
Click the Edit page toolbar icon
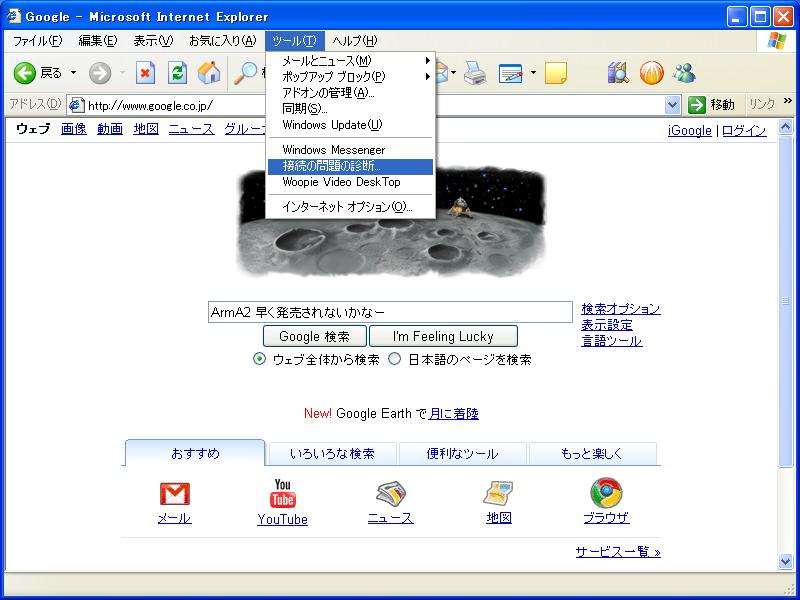coord(511,74)
